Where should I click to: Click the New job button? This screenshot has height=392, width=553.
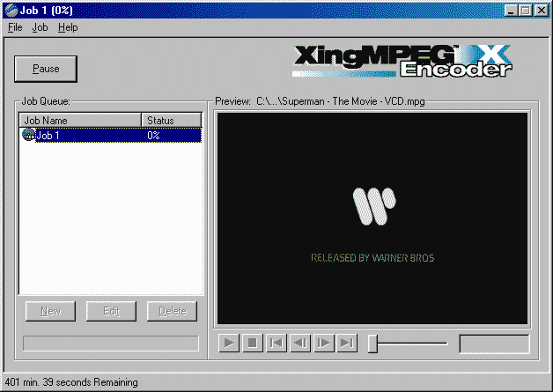click(x=50, y=311)
